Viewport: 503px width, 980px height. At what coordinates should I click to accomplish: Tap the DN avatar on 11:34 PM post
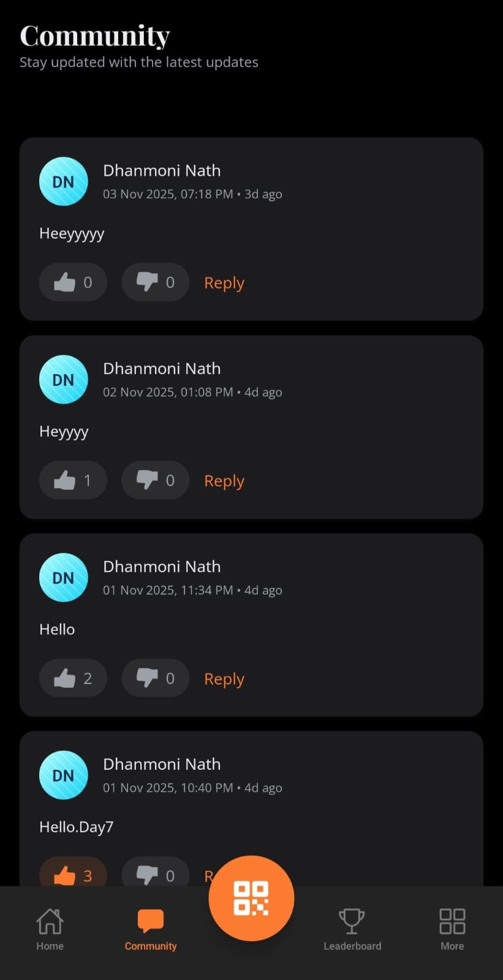[x=64, y=578]
